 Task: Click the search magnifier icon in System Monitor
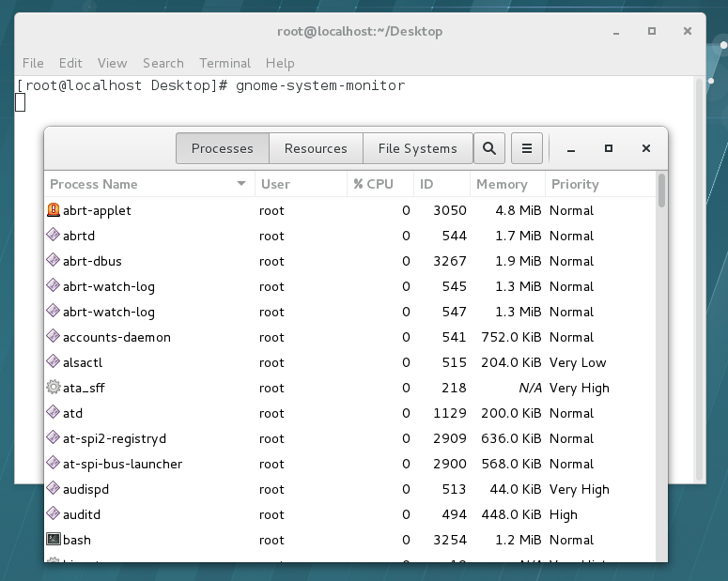point(488,148)
